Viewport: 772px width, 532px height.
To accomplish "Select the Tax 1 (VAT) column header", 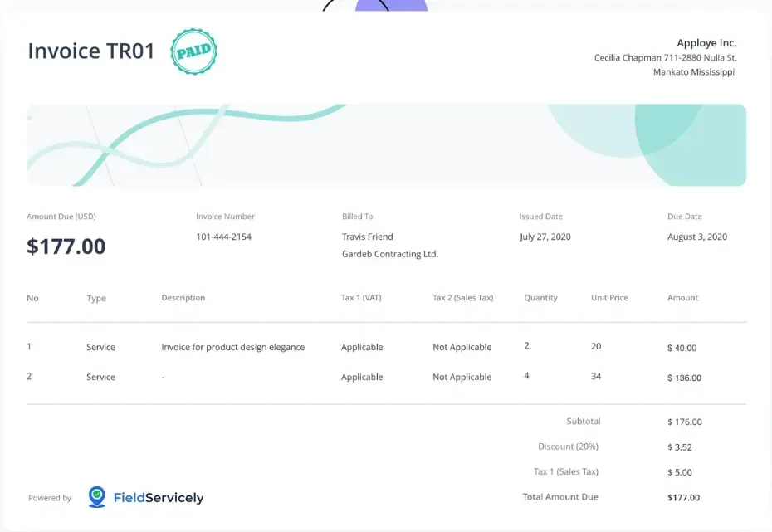I will (362, 298).
